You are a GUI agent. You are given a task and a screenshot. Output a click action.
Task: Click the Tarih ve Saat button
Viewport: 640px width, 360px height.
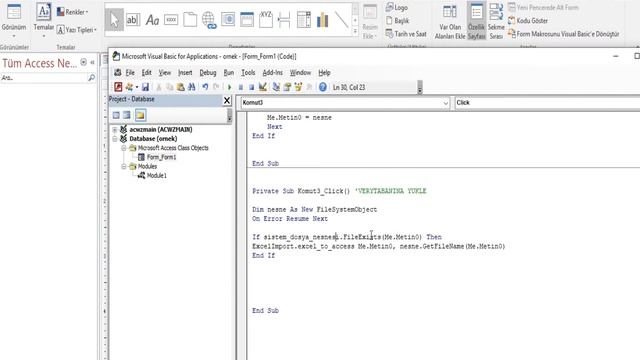(x=406, y=34)
